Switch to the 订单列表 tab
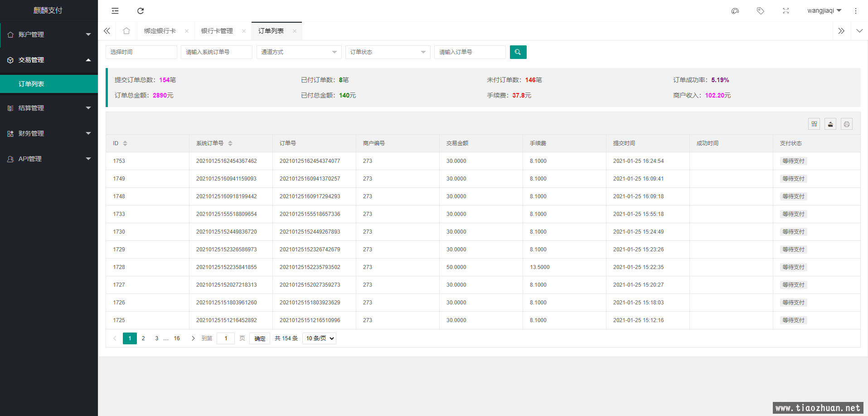868x416 pixels. click(271, 31)
